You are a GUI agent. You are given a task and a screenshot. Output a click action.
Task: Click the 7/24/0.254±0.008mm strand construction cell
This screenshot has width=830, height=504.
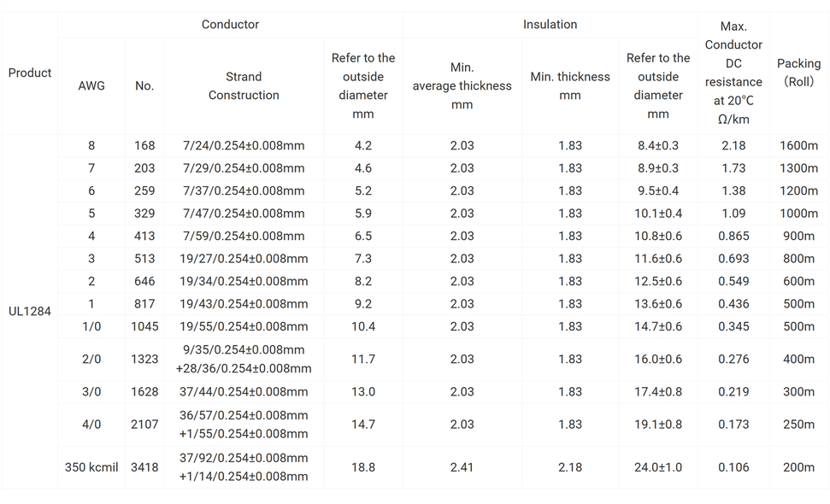(244, 146)
